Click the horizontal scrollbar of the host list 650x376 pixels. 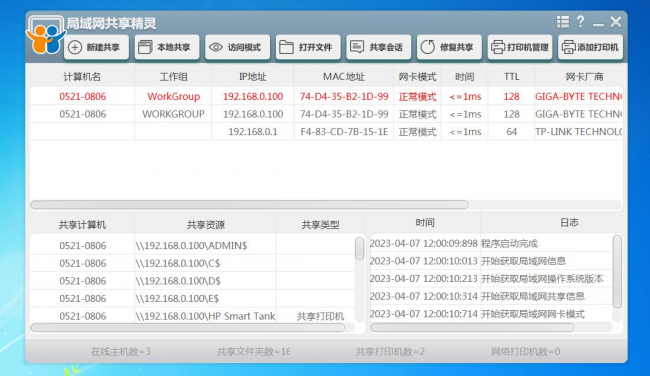point(250,204)
